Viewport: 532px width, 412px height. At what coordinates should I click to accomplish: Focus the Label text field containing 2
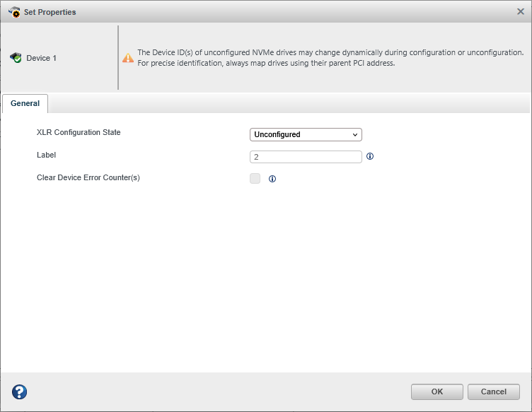[306, 157]
